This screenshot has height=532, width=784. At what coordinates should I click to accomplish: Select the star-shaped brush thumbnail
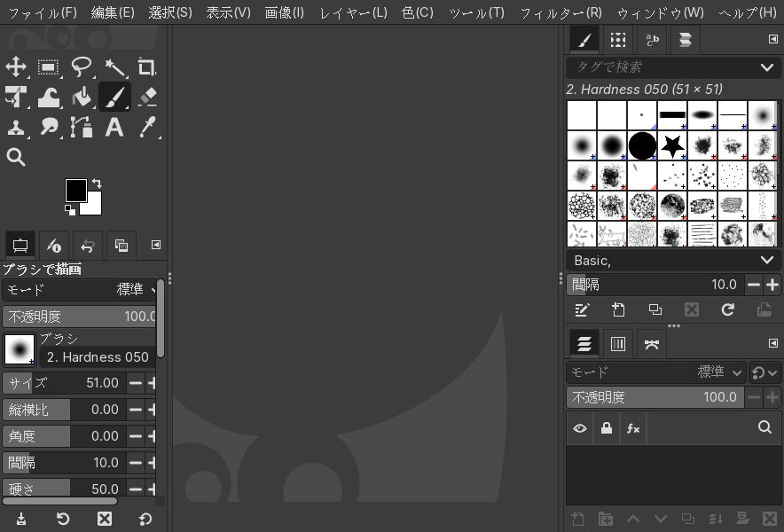(x=672, y=145)
